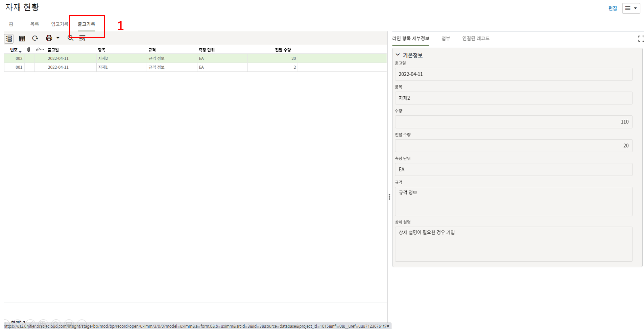This screenshot has width=644, height=329.
Task: Click the printer icon
Action: click(49, 38)
